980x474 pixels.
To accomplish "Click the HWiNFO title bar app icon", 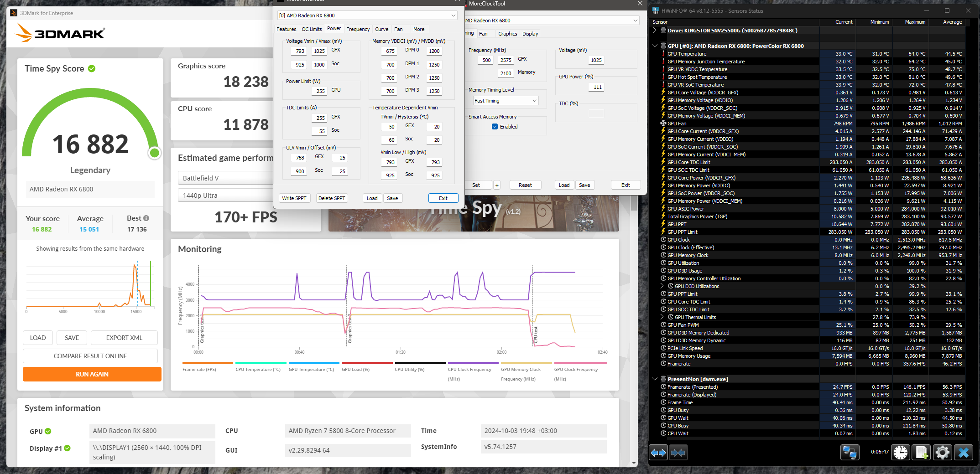I will point(656,10).
